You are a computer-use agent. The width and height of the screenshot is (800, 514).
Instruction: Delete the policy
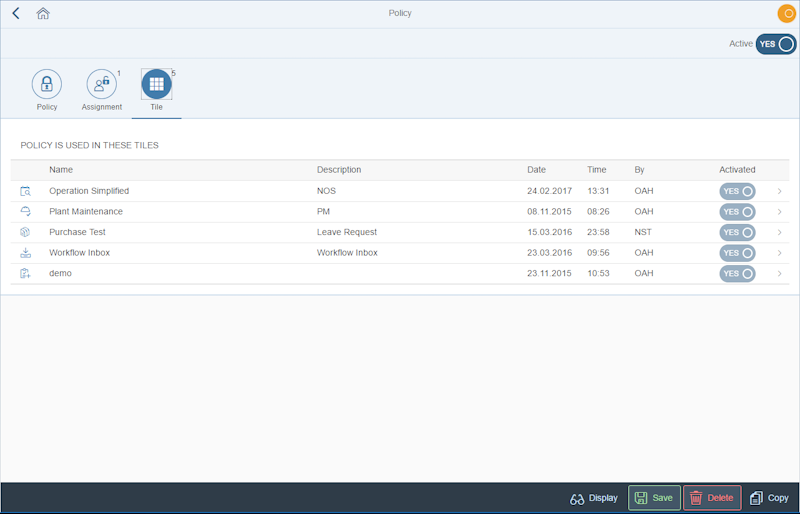click(x=712, y=498)
